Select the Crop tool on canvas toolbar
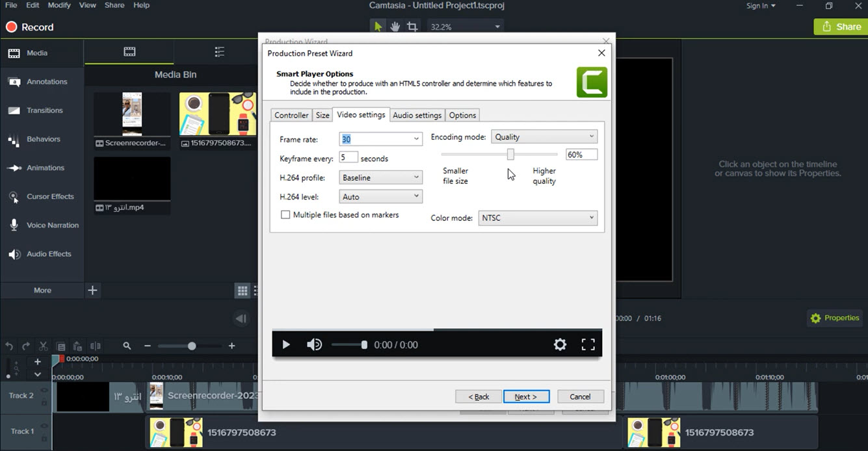Image resolution: width=868 pixels, height=451 pixels. pyautogui.click(x=412, y=27)
